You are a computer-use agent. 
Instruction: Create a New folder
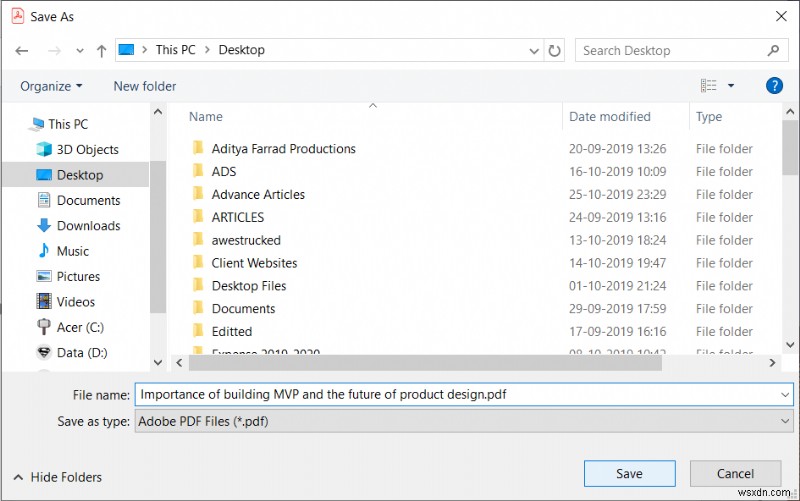145,86
